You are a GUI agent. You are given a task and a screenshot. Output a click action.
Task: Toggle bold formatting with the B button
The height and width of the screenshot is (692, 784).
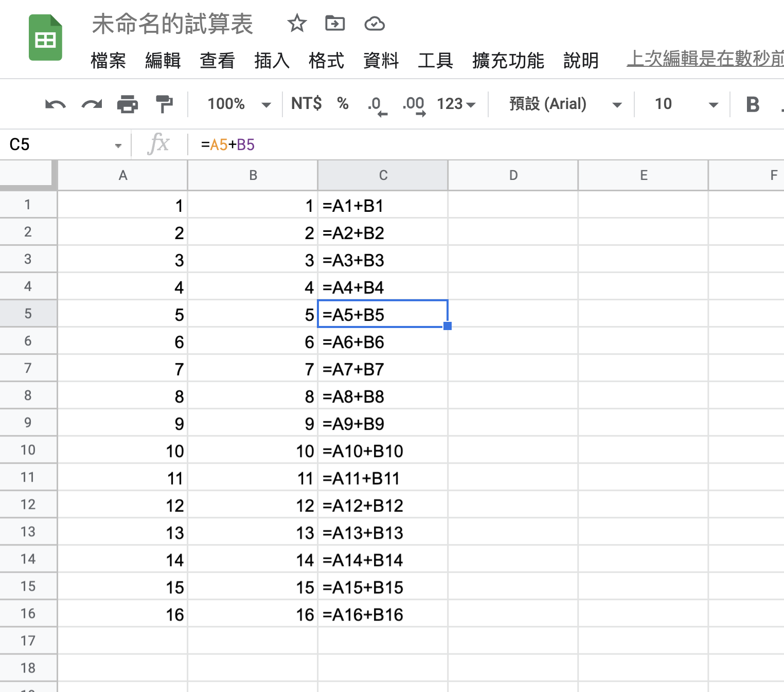coord(752,104)
